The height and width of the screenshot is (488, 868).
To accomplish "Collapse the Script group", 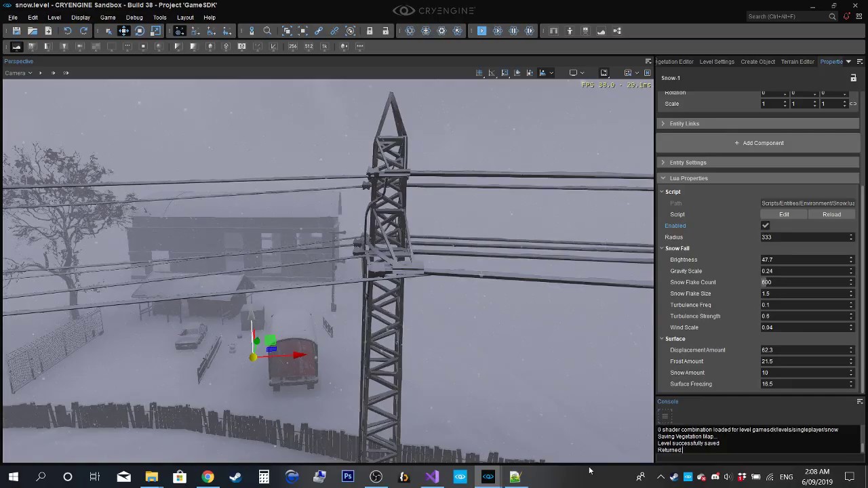I will click(663, 192).
